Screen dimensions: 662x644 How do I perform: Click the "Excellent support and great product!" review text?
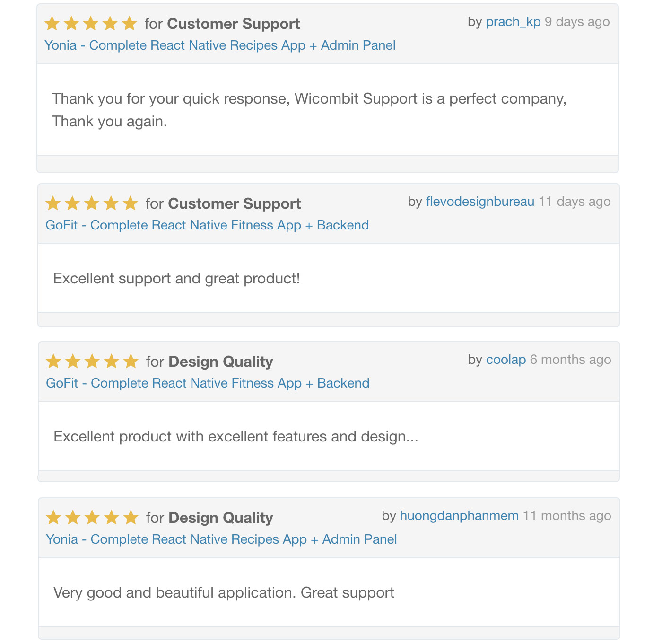coord(176,278)
